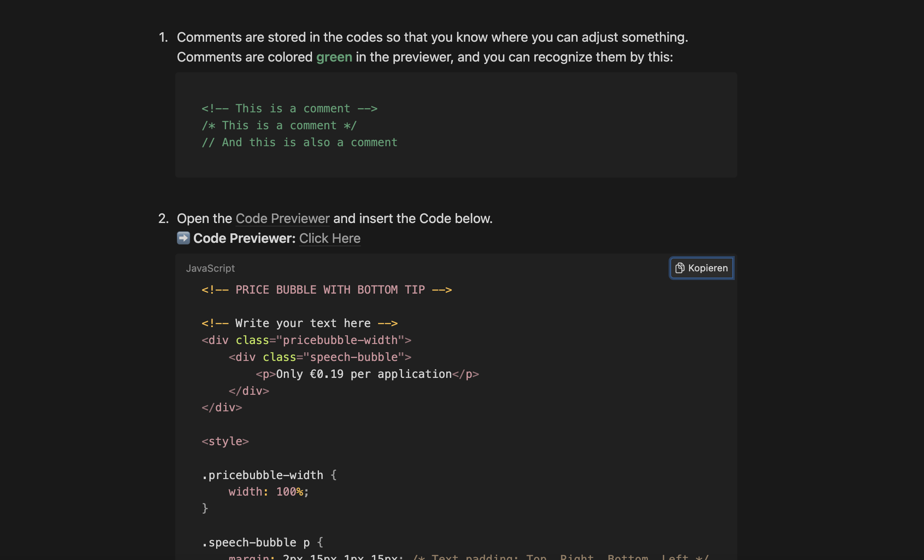Select the JavaScript language label

[210, 268]
